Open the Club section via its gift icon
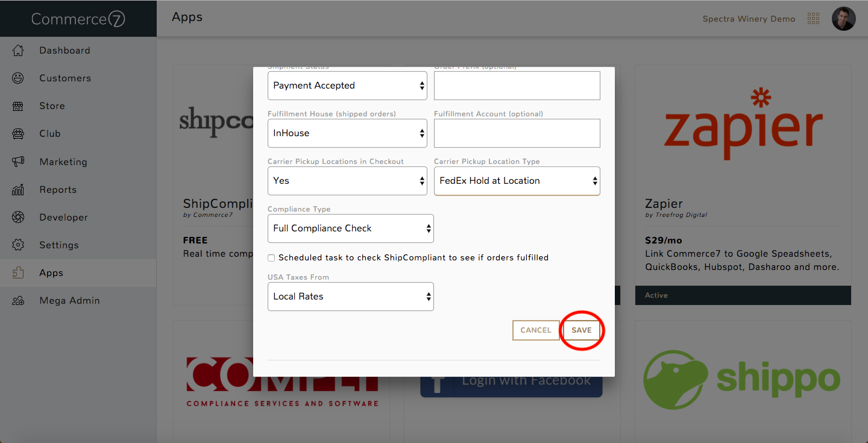The height and width of the screenshot is (443, 868). point(17,133)
